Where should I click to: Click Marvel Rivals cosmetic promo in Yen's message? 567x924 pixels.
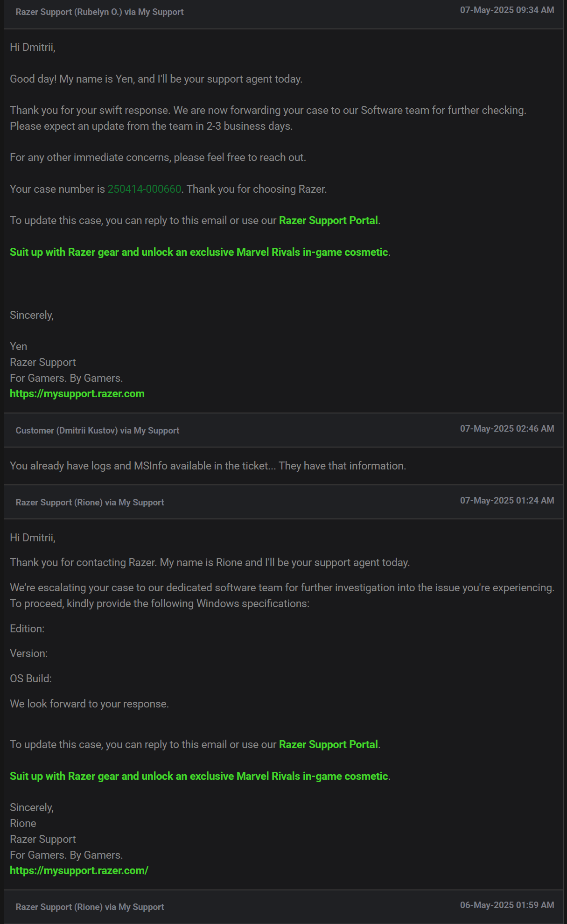point(199,252)
